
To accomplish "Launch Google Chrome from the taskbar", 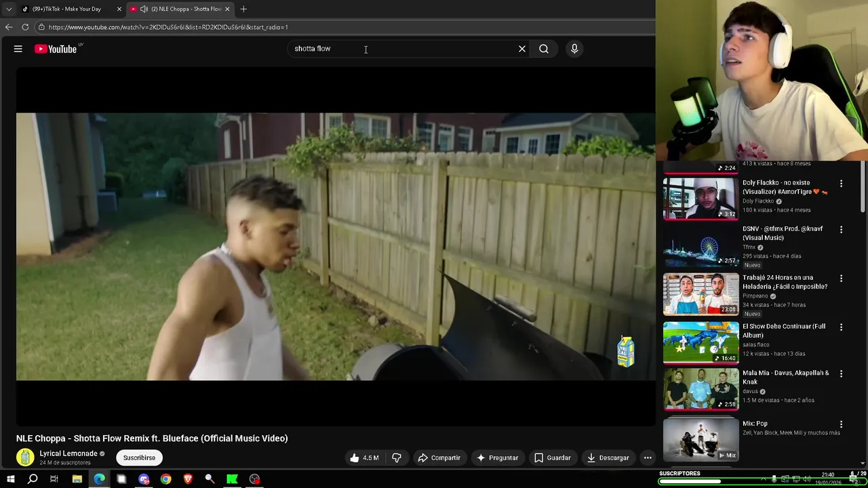I will (x=165, y=479).
